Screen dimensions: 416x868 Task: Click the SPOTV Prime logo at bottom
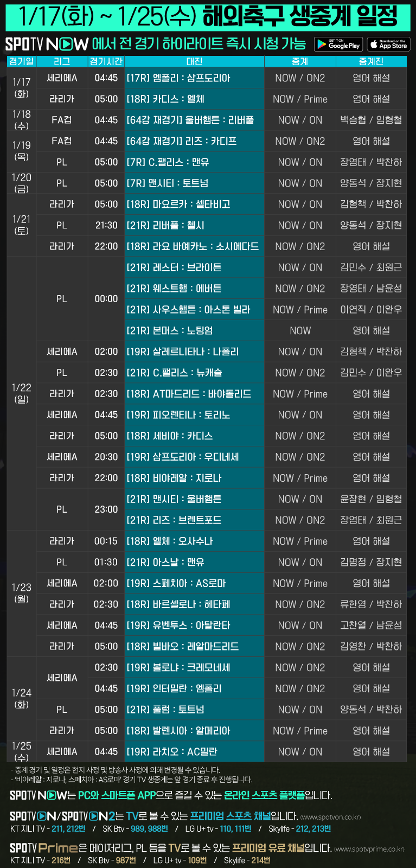44,848
